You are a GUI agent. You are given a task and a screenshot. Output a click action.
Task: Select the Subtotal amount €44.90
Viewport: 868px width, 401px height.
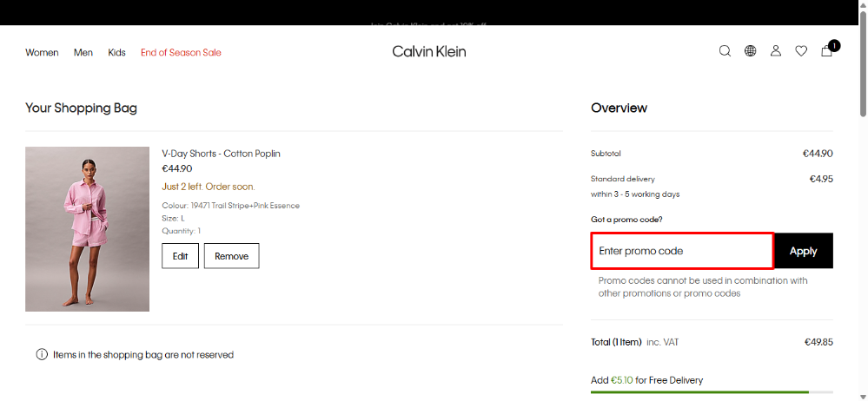point(818,154)
